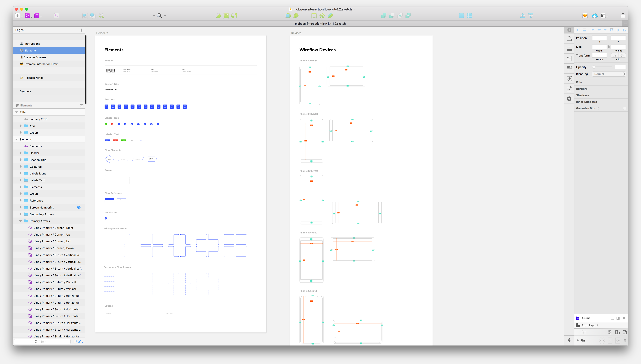
Task: Click the Scissors tool in the toolbar
Action: click(x=101, y=15)
